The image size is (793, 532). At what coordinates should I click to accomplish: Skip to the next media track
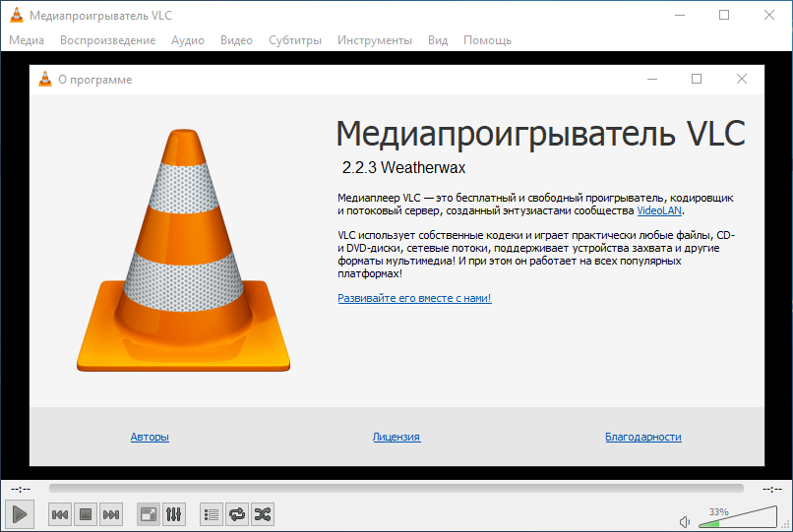(111, 515)
